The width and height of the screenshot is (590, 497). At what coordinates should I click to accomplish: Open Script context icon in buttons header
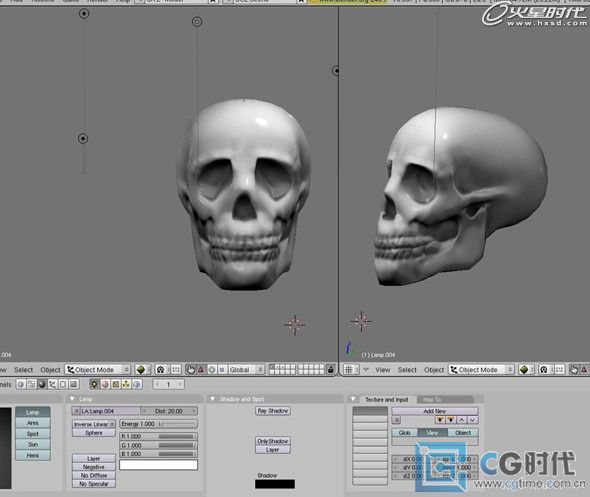coord(31,385)
